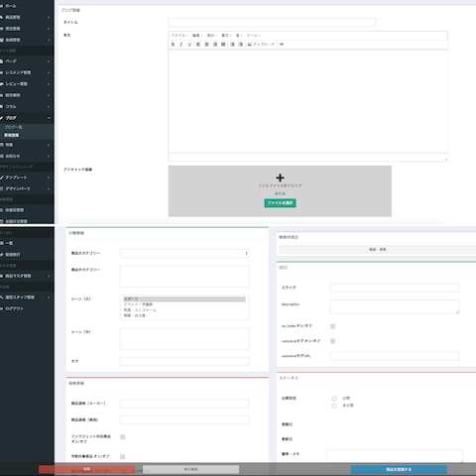Toggle the canonicalタグ オン/オフ checkbox

(x=333, y=341)
